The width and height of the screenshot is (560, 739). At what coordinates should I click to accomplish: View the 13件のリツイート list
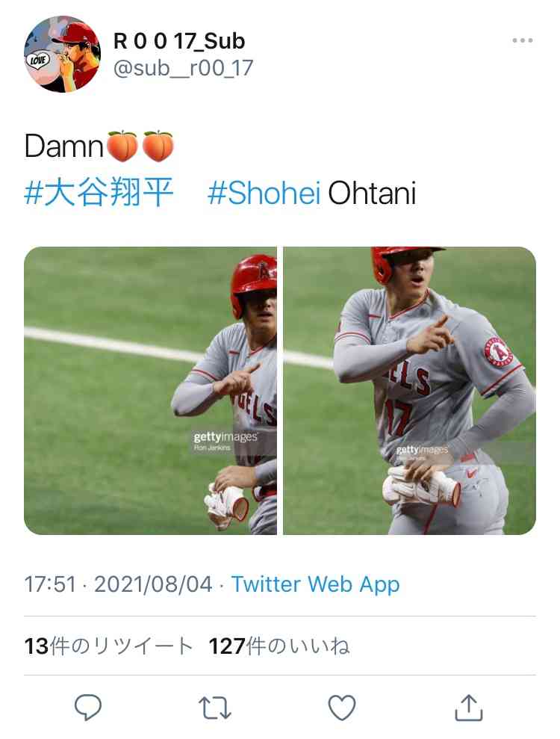(109, 646)
